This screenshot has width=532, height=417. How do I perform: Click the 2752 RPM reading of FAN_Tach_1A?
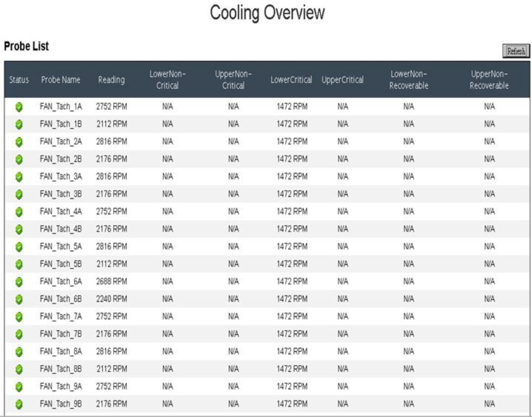click(112, 107)
